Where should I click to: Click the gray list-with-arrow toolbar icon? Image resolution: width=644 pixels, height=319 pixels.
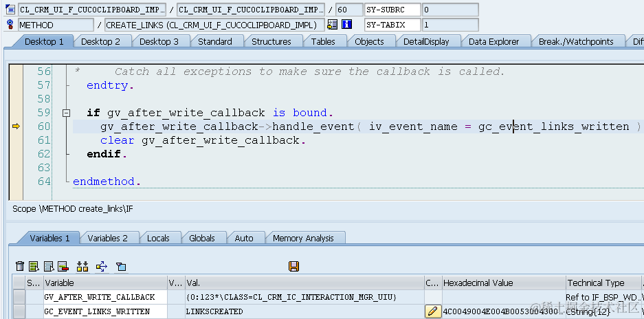coord(49,266)
